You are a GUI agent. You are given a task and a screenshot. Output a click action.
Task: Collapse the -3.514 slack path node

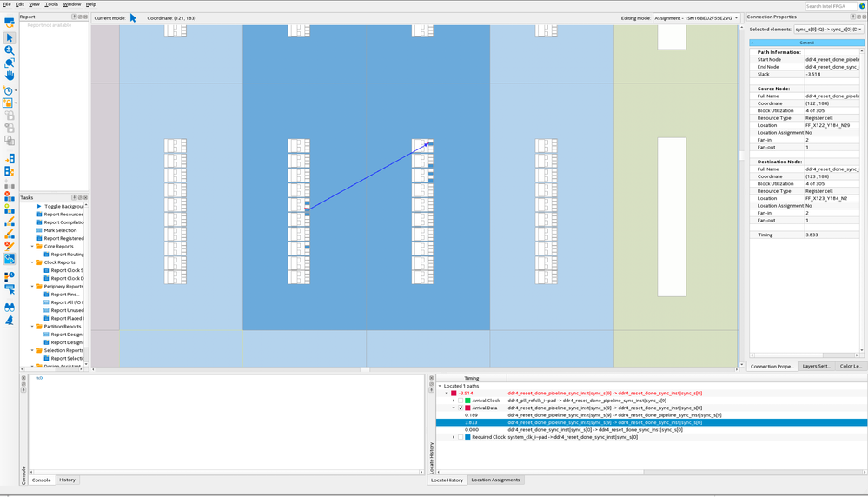[447, 394]
